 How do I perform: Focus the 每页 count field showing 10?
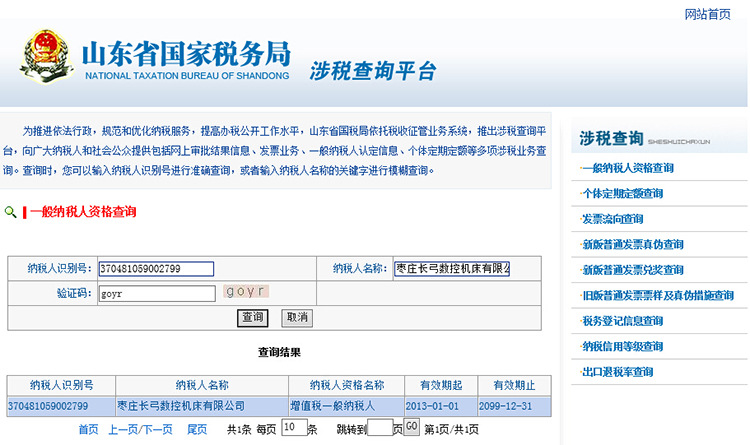tap(294, 427)
